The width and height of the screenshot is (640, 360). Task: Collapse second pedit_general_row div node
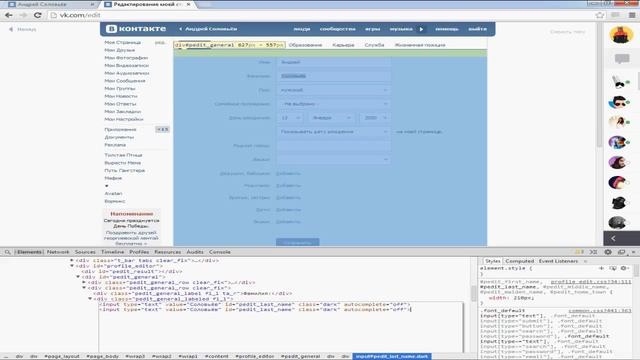point(84,288)
